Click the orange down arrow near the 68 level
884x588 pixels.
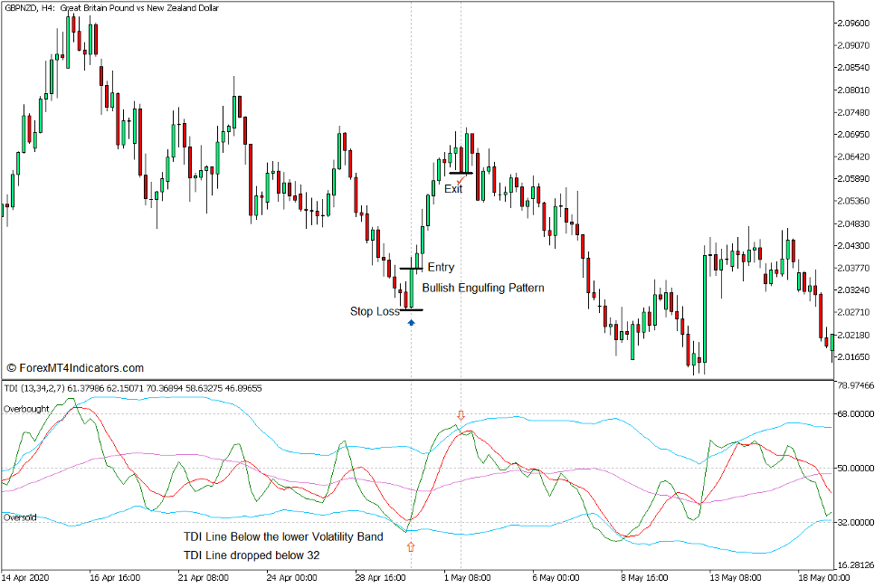[461, 416]
